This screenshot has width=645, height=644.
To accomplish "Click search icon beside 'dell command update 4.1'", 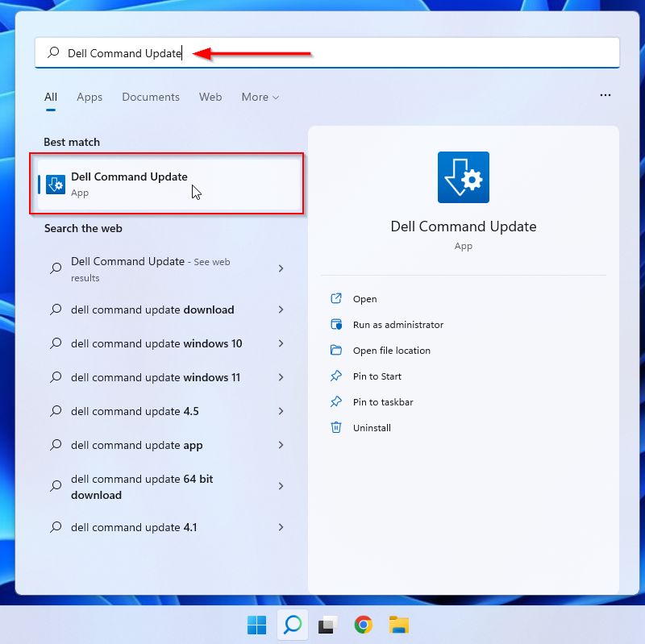I will point(56,527).
